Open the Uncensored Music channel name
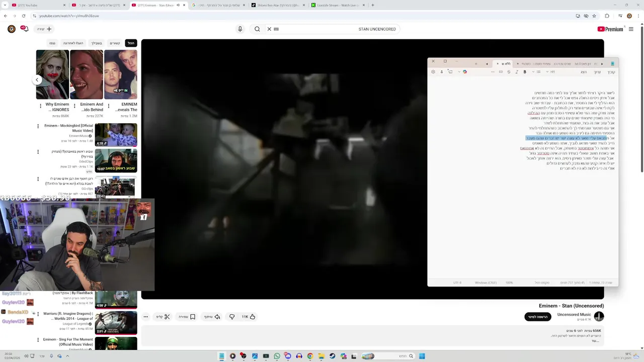The width and height of the screenshot is (644, 362). pyautogui.click(x=574, y=315)
